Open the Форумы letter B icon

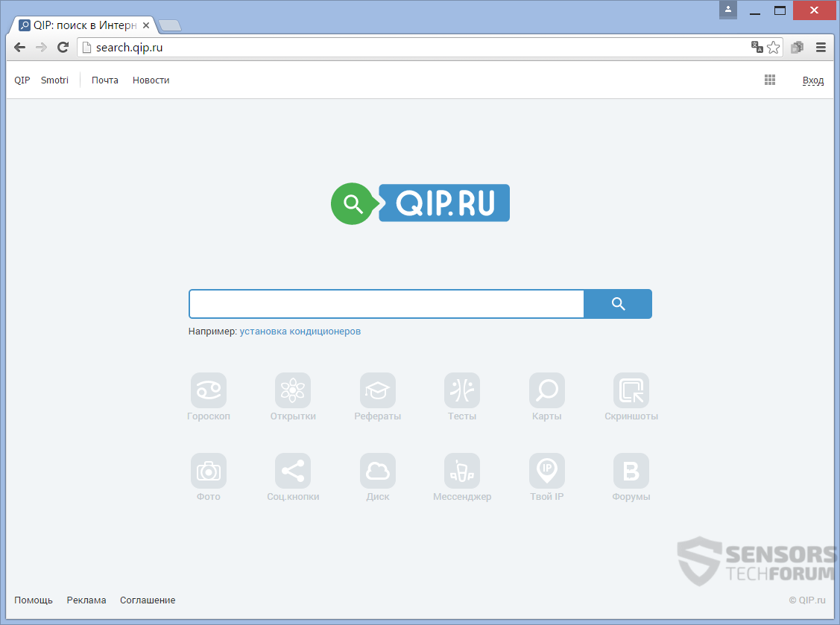631,471
